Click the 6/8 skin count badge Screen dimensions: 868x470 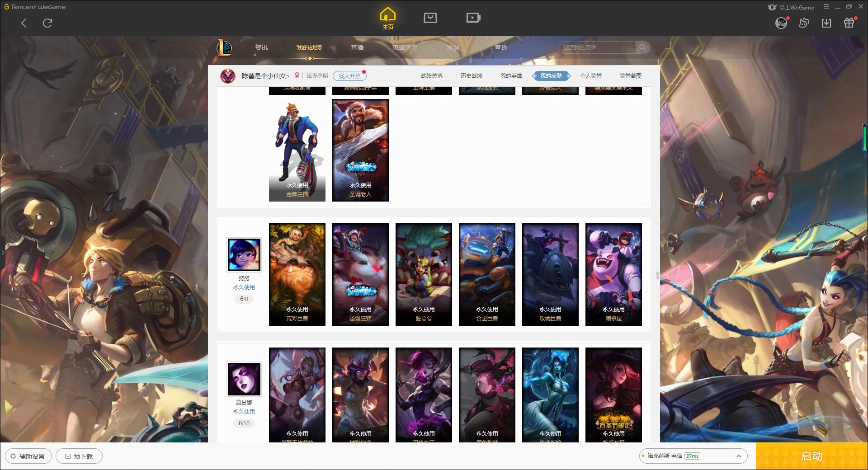(244, 299)
